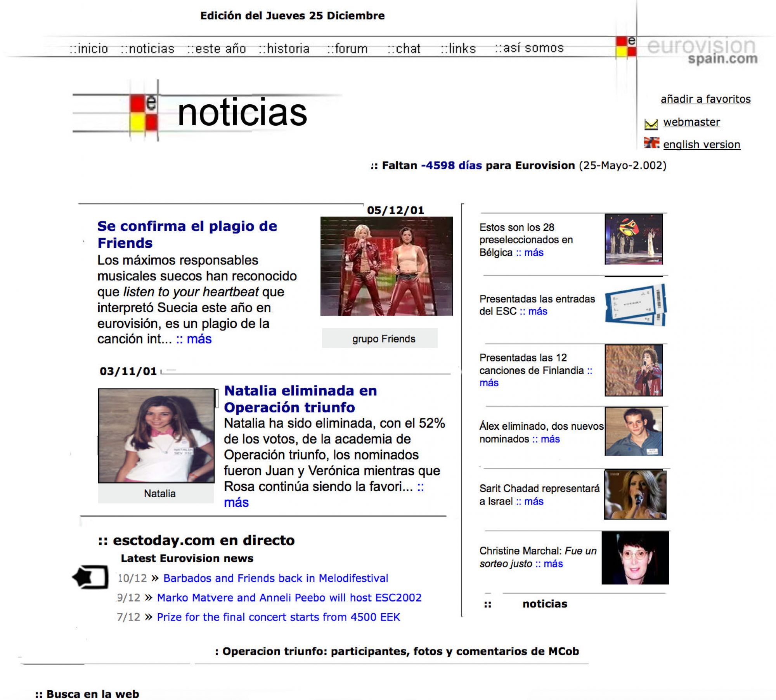Open ::así somos page
Image resolution: width=776 pixels, height=700 pixels.
529,48
